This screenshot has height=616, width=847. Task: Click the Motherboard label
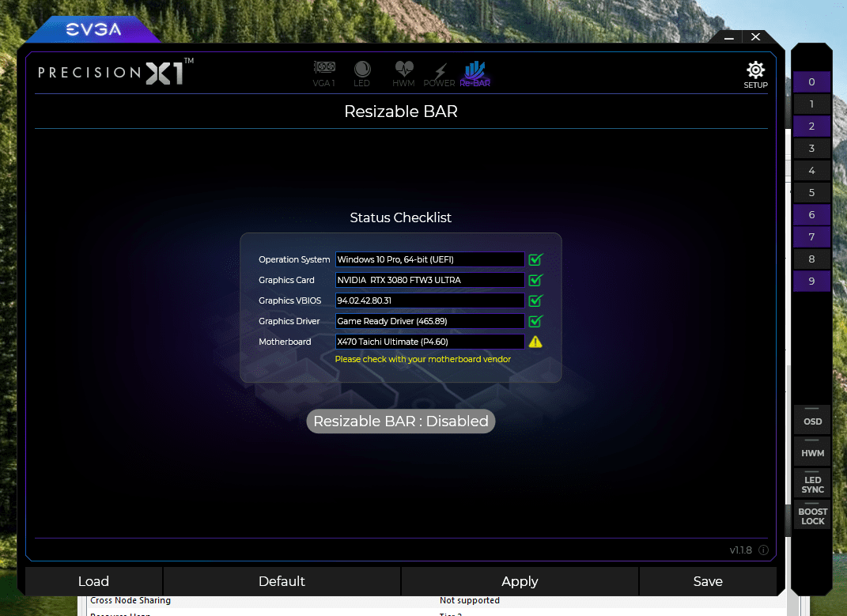pyautogui.click(x=285, y=342)
